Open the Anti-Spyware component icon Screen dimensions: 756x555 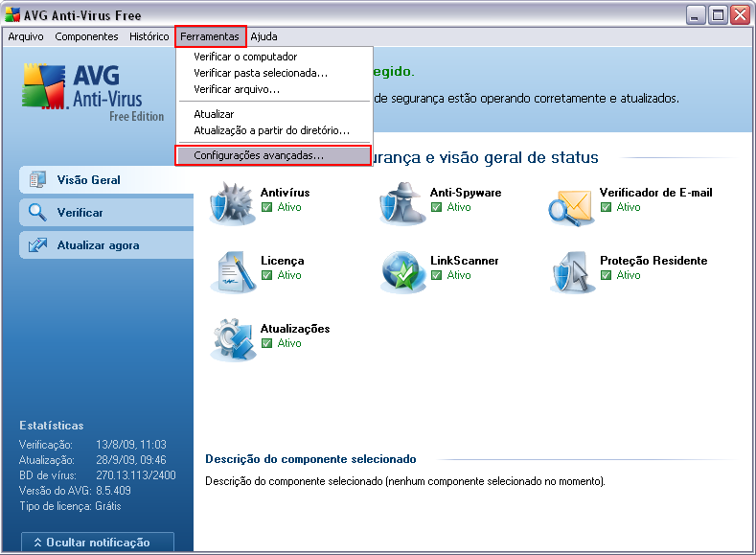[x=403, y=204]
